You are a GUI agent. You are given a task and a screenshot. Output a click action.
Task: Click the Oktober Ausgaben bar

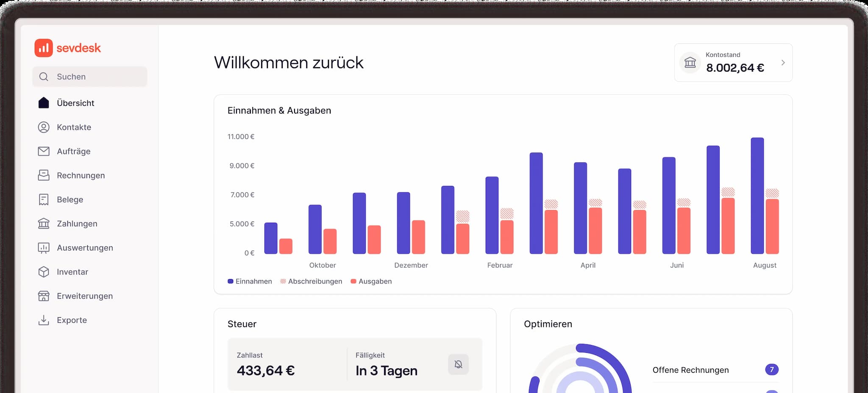pos(330,241)
